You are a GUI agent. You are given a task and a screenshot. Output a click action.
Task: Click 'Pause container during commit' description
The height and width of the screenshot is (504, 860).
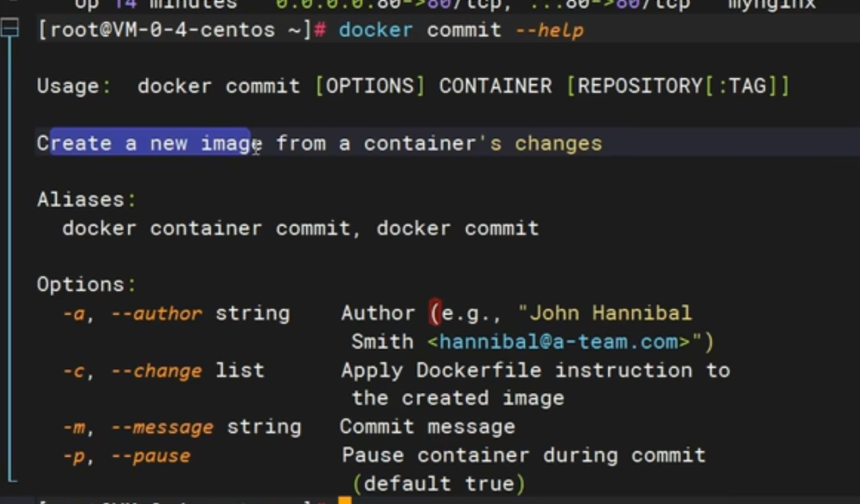[524, 455]
